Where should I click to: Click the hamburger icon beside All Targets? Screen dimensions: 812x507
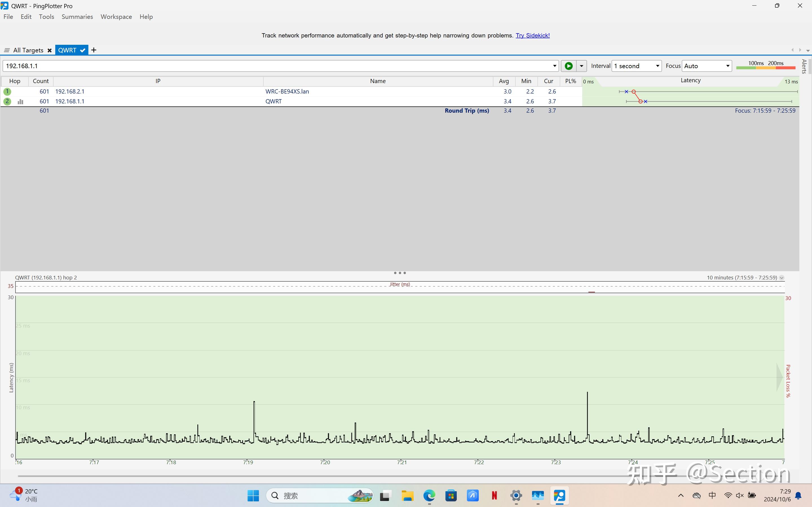point(7,50)
